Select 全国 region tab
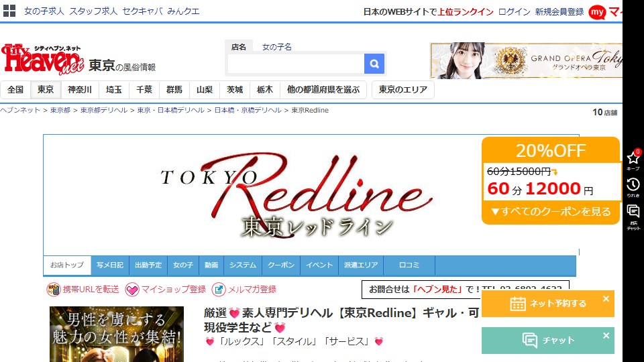 15,90
